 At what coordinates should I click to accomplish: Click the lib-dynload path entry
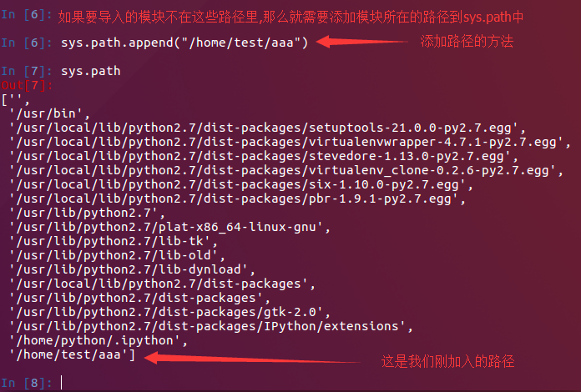click(x=132, y=269)
